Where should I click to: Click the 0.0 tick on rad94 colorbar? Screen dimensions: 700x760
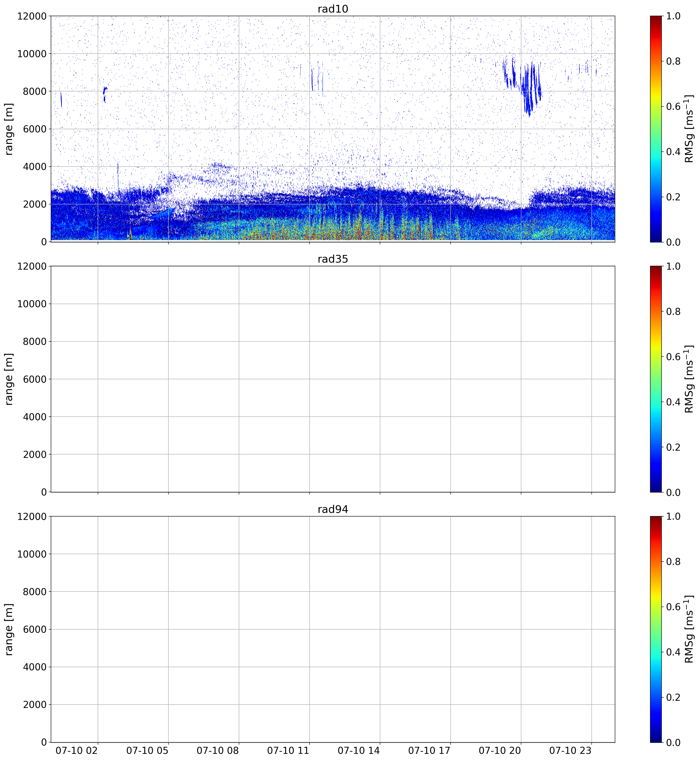click(673, 742)
